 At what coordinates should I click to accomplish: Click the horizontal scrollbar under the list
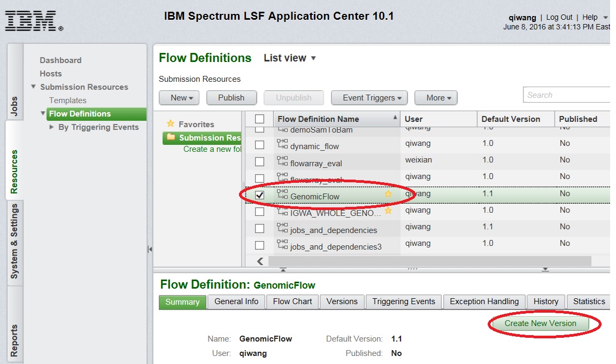point(430,261)
